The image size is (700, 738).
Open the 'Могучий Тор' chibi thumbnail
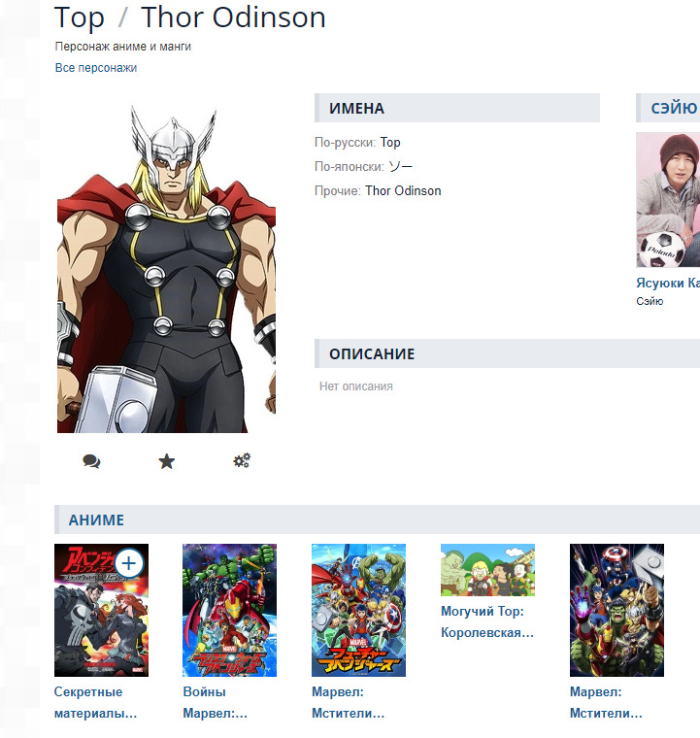click(x=487, y=570)
